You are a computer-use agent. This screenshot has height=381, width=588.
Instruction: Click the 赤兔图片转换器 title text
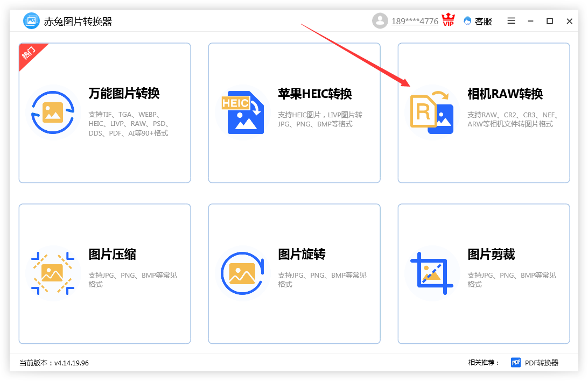tap(78, 22)
